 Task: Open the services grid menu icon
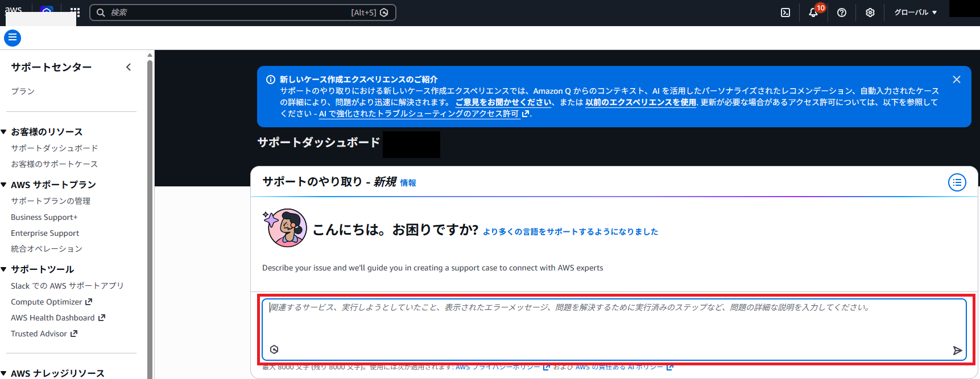pyautogui.click(x=75, y=12)
